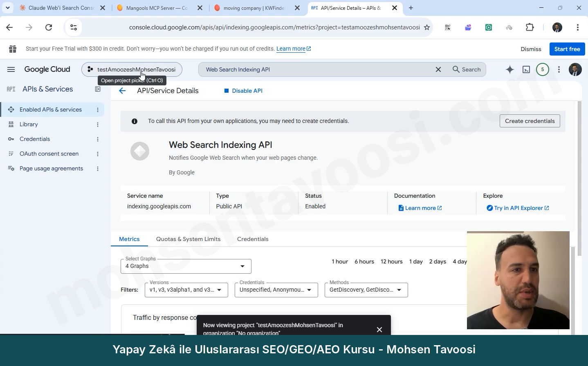Open OAuth consent screen in sidebar
Viewport: 588px width, 366px height.
(x=49, y=154)
